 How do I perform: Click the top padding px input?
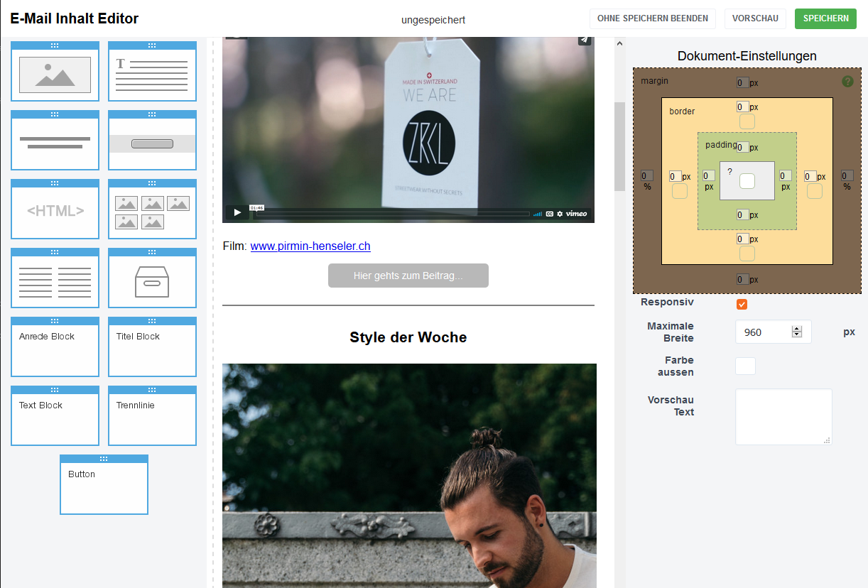(742, 147)
